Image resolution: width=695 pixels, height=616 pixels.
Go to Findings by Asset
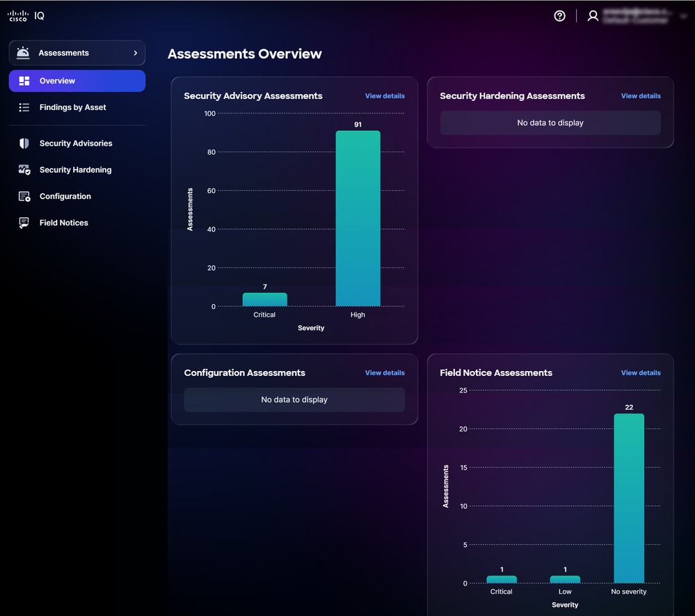point(72,107)
